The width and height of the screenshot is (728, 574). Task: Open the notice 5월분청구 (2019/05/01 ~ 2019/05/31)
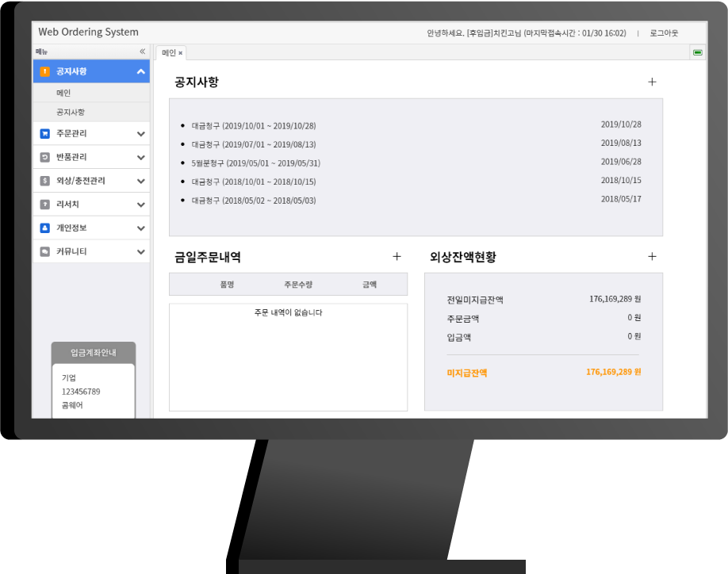click(x=256, y=163)
